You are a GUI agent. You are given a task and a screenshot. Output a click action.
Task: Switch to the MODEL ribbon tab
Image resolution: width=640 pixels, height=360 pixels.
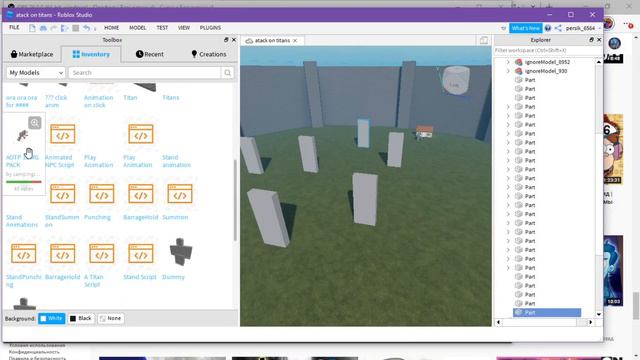tap(138, 28)
